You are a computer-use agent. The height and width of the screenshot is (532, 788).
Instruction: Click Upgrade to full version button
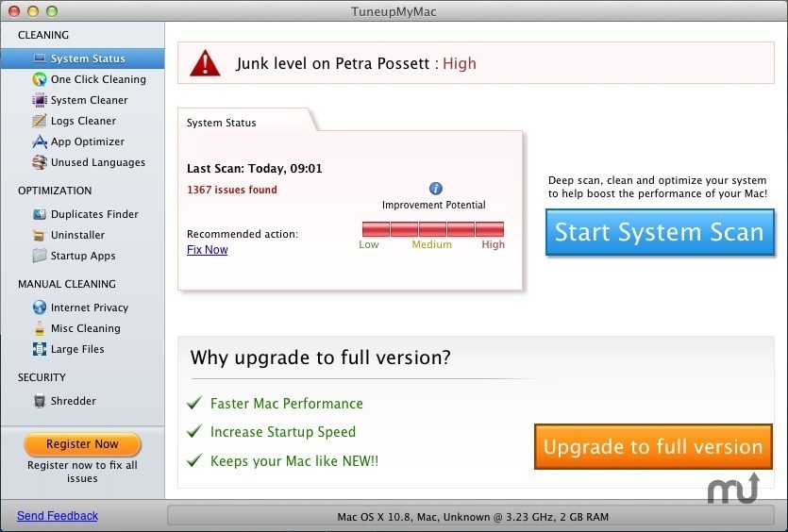point(653,446)
